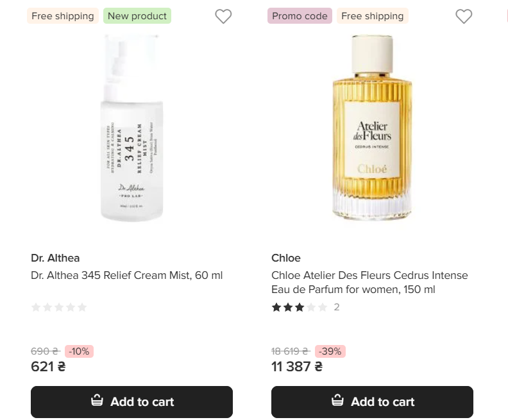Click the Promo code badge
The image size is (508, 420).
(x=300, y=16)
